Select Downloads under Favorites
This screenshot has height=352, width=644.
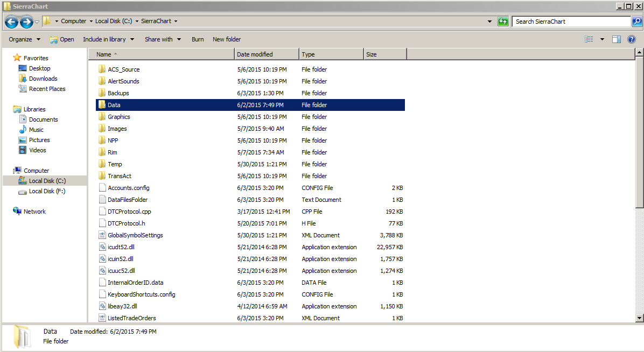[x=43, y=79]
